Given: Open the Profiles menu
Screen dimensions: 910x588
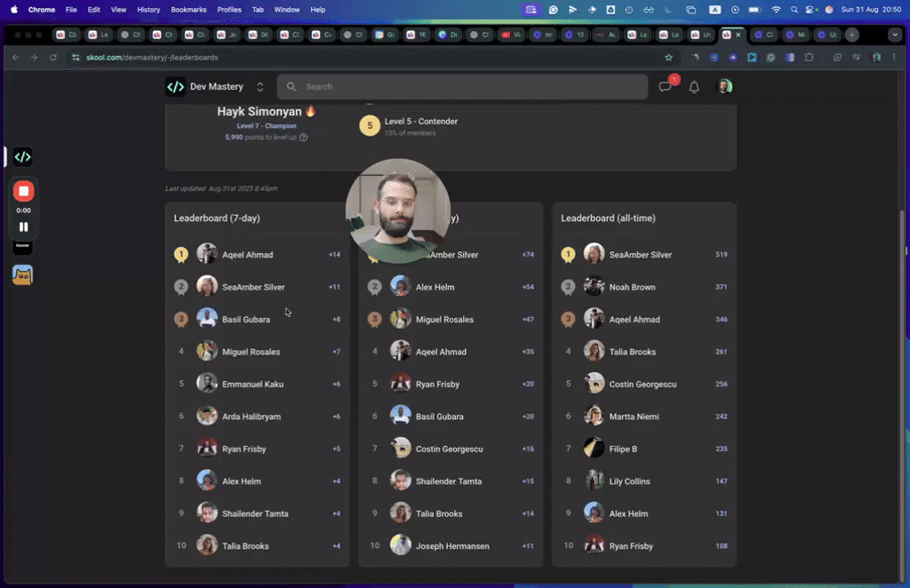Looking at the screenshot, I should (228, 10).
